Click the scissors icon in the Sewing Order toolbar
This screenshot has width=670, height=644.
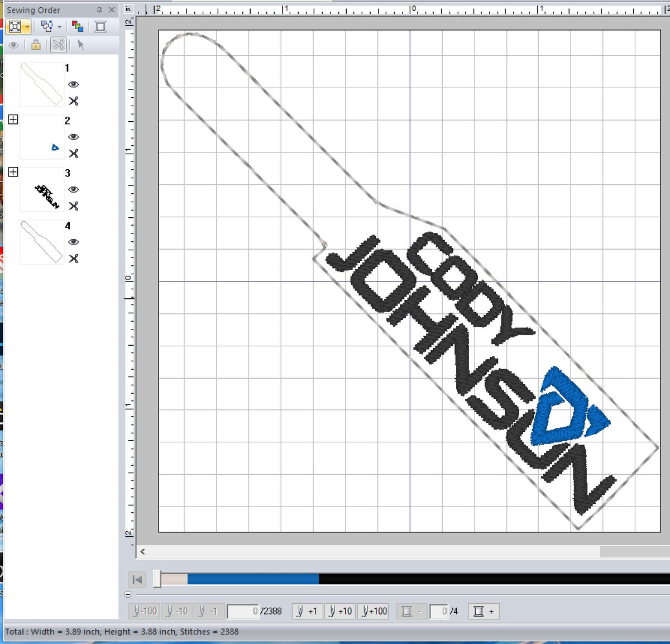tap(59, 45)
